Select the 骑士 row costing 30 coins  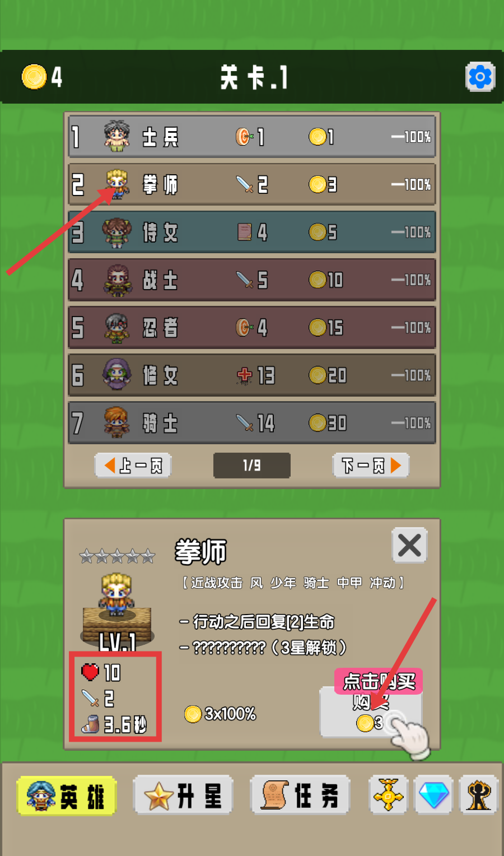coord(252,422)
